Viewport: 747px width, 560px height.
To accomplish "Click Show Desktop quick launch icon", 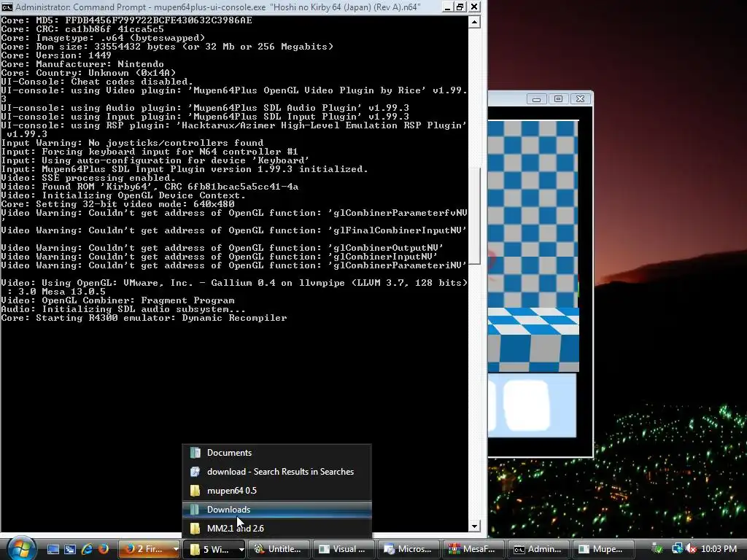I will coord(53,549).
